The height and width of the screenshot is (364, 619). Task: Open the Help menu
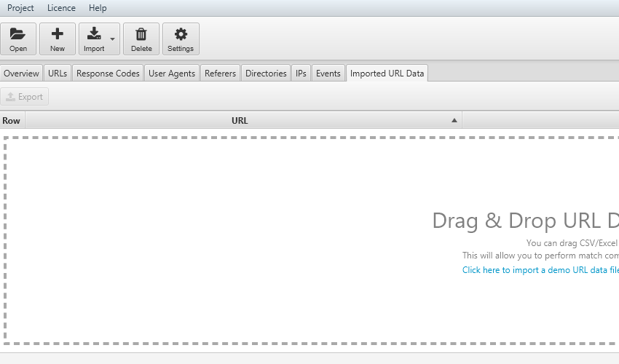point(98,8)
